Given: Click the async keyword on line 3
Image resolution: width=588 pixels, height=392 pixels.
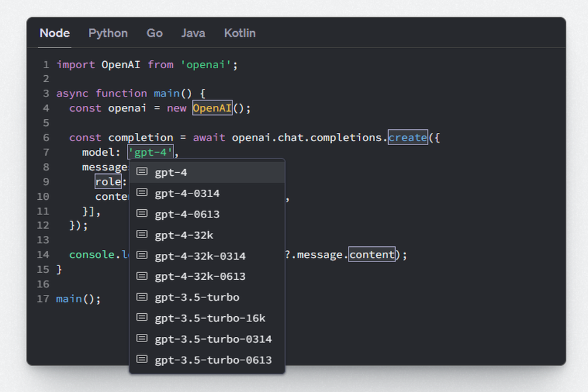Looking at the screenshot, I should coord(72,93).
